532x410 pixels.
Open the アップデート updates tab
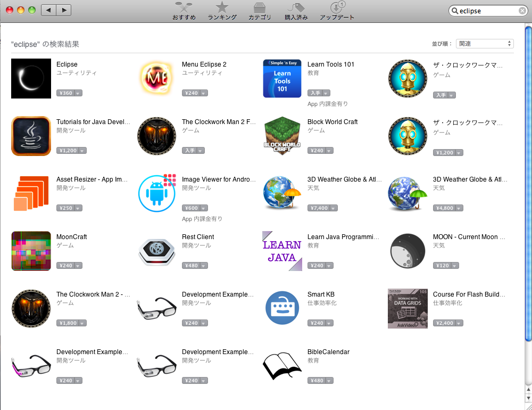click(x=337, y=11)
